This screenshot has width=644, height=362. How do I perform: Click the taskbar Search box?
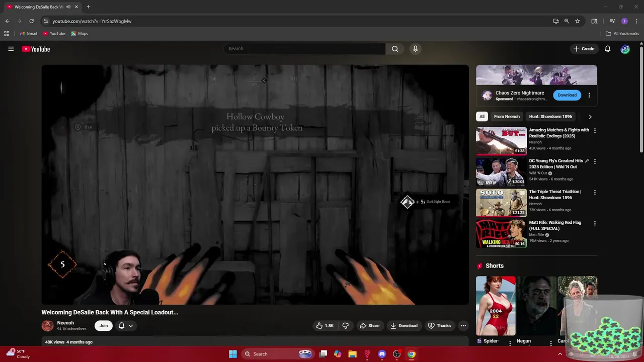click(277, 354)
